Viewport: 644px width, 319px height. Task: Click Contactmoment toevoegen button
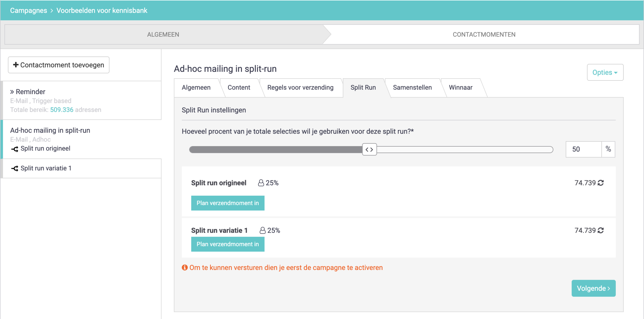(x=59, y=65)
